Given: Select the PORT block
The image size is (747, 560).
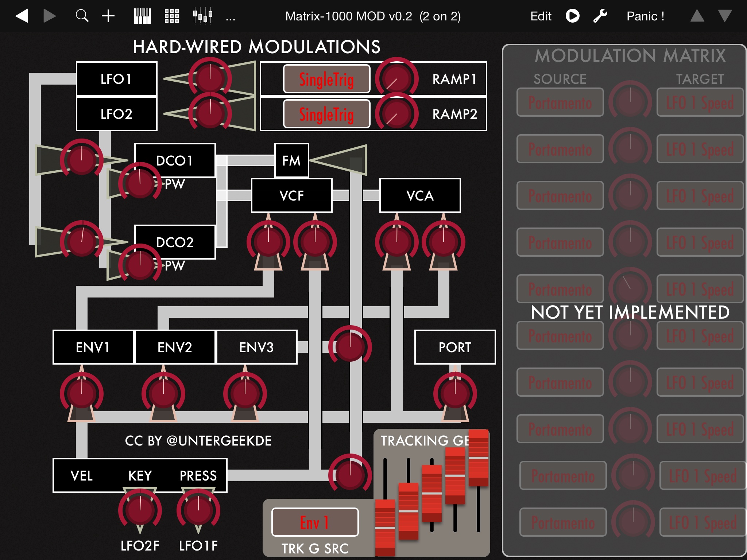Looking at the screenshot, I should pos(455,347).
